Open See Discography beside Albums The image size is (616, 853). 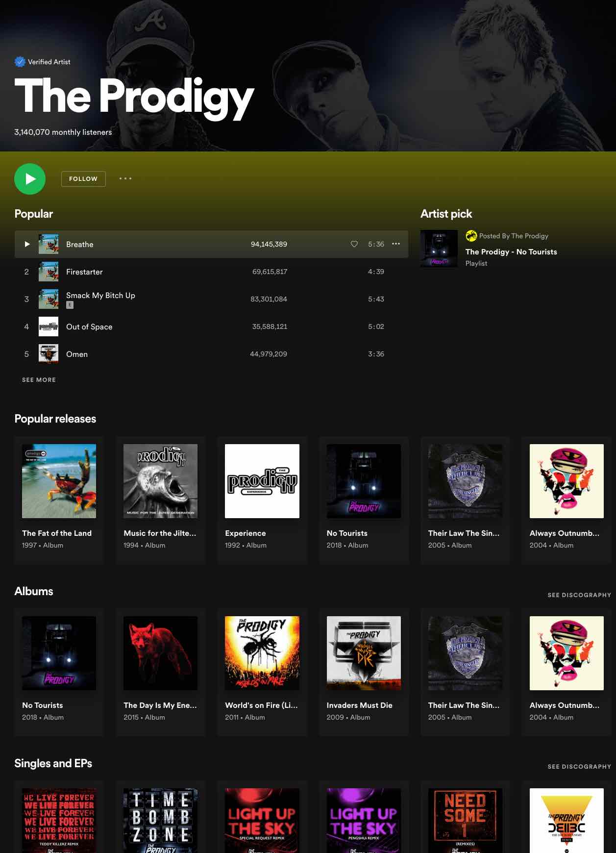pyautogui.click(x=579, y=595)
